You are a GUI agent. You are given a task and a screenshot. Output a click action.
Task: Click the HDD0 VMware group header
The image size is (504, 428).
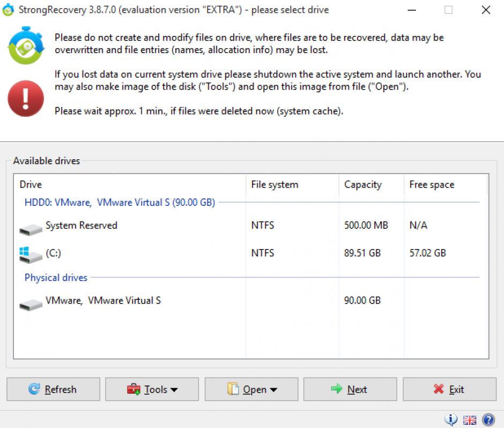coord(120,203)
